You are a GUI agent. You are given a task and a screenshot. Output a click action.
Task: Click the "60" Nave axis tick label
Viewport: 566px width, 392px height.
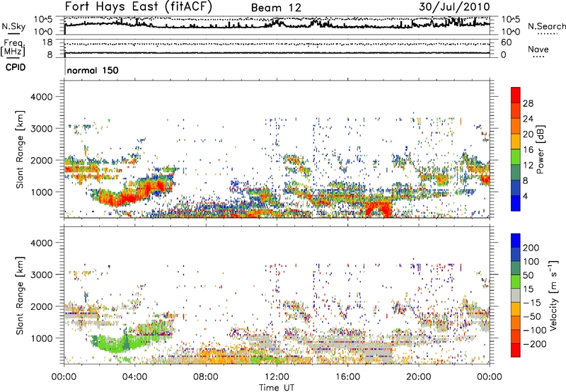pyautogui.click(x=506, y=42)
